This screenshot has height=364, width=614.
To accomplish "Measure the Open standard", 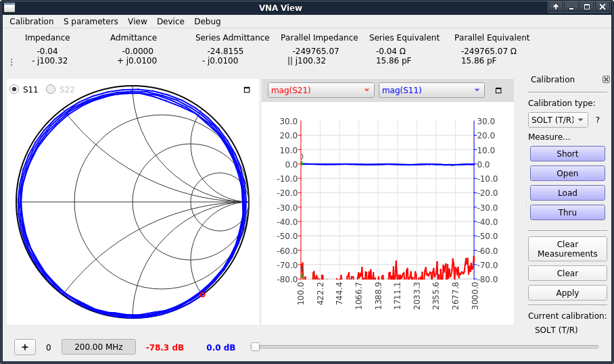I will click(567, 173).
